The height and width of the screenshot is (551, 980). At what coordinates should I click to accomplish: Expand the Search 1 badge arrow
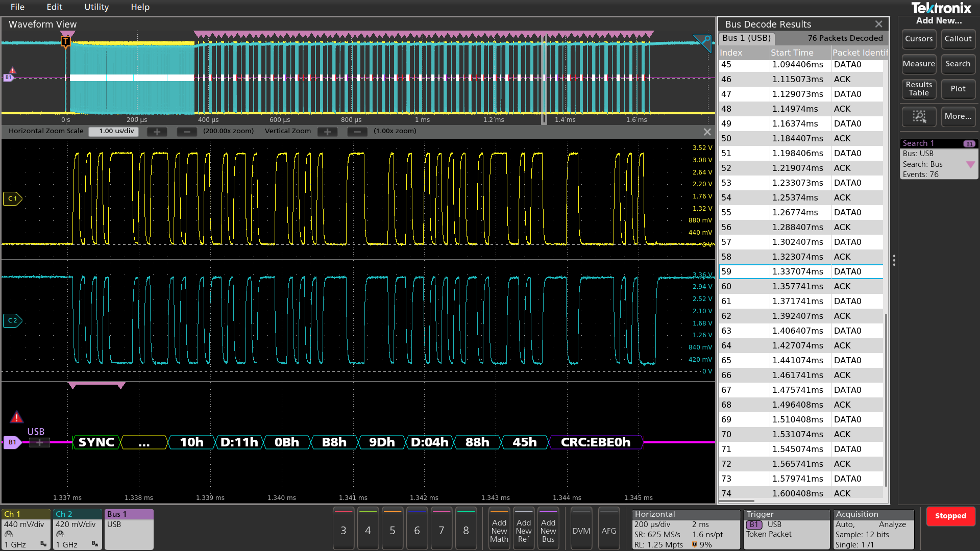(970, 164)
